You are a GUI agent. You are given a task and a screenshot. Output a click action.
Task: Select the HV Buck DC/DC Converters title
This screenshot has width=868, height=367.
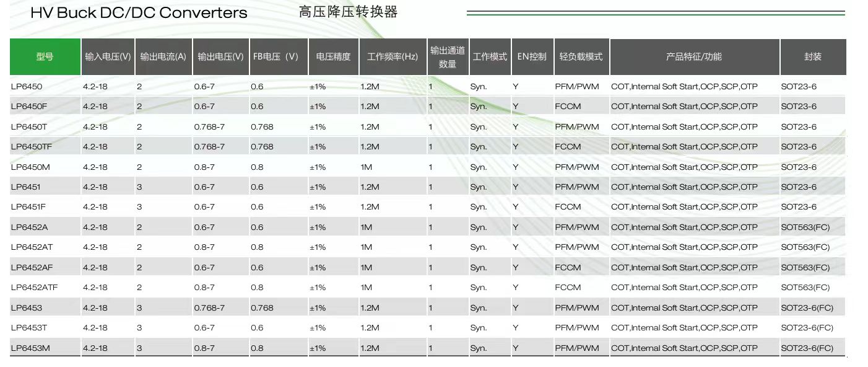[x=139, y=13]
